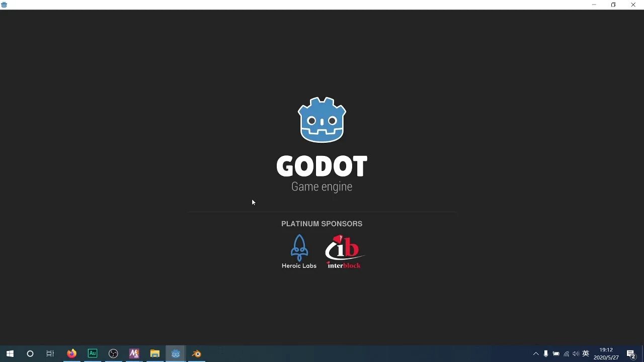Switch to Blender from the taskbar
The width and height of the screenshot is (644, 362).
pyautogui.click(x=196, y=353)
